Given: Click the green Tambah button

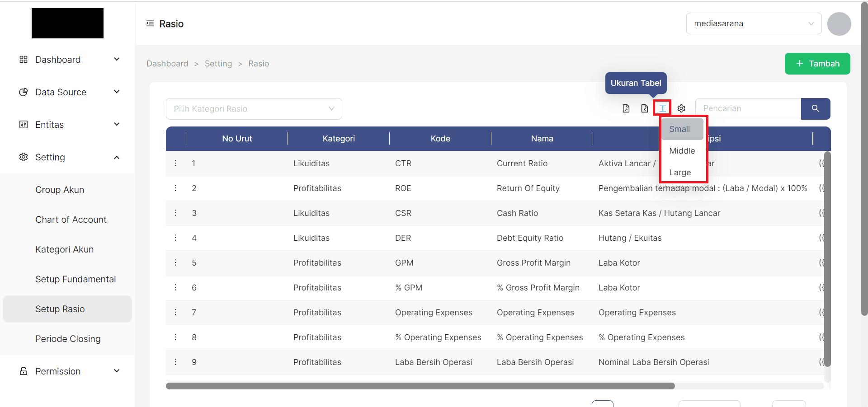Looking at the screenshot, I should point(817,64).
